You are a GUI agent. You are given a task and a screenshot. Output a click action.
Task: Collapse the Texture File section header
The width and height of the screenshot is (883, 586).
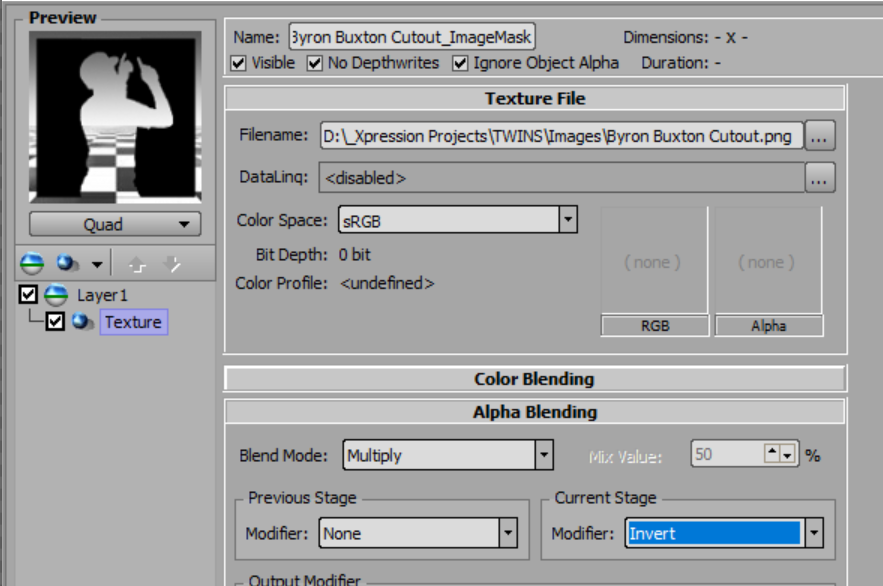point(535,99)
